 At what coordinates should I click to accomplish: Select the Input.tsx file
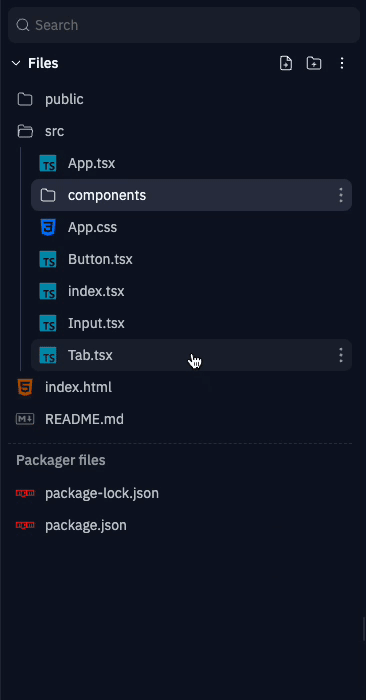tap(191, 323)
